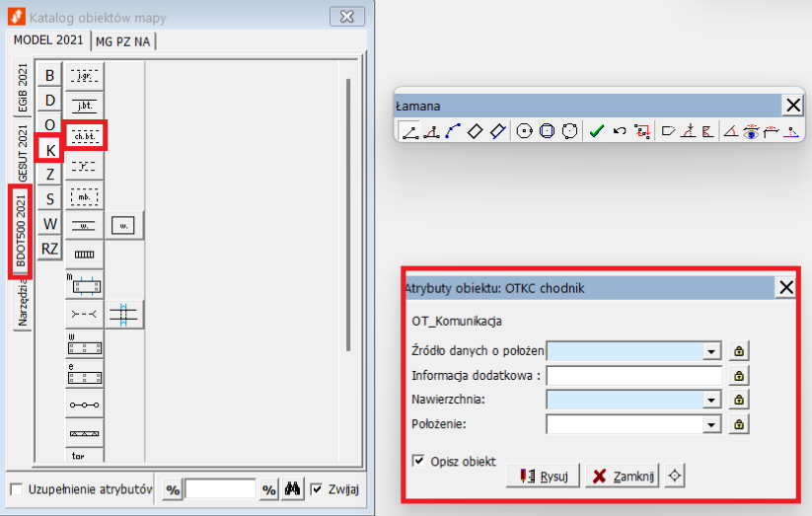Select the blue arc drawing tool
812x516 pixels.
click(x=453, y=131)
